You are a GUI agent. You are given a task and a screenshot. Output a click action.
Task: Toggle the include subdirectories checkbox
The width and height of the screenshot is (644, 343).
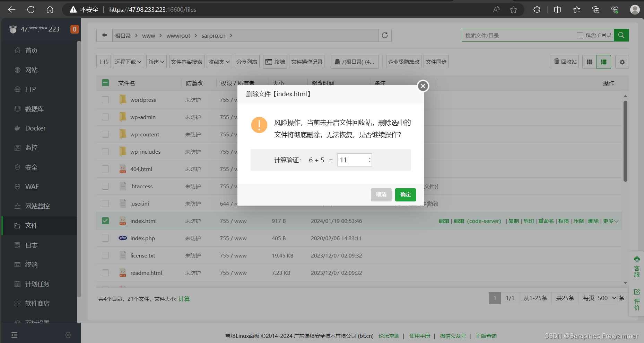click(x=580, y=35)
